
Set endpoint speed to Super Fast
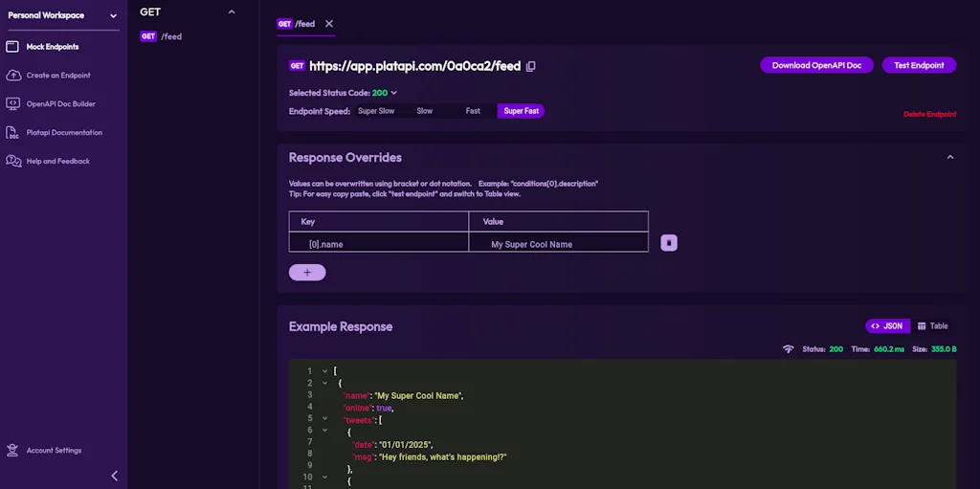(521, 111)
